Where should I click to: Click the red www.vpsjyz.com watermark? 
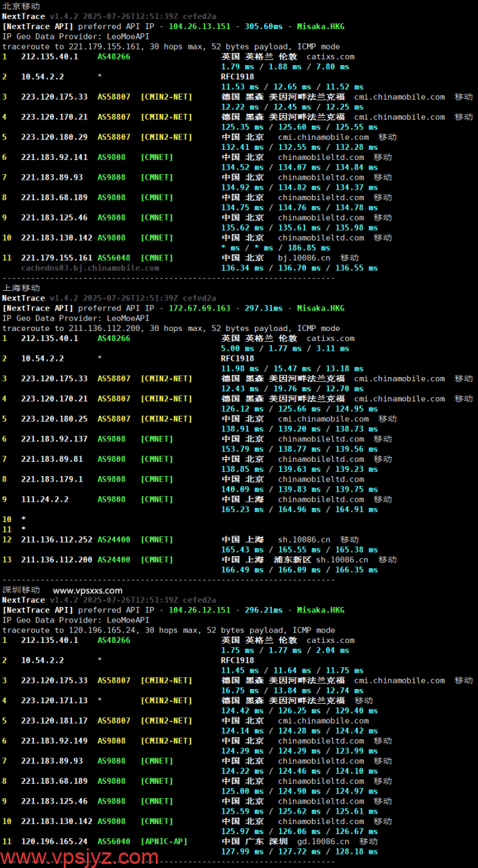coord(80,856)
